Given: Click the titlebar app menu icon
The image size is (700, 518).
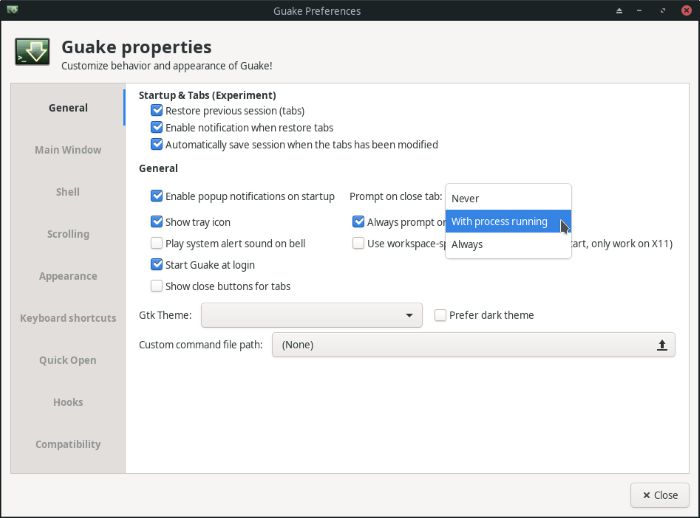Looking at the screenshot, I should 12,11.
